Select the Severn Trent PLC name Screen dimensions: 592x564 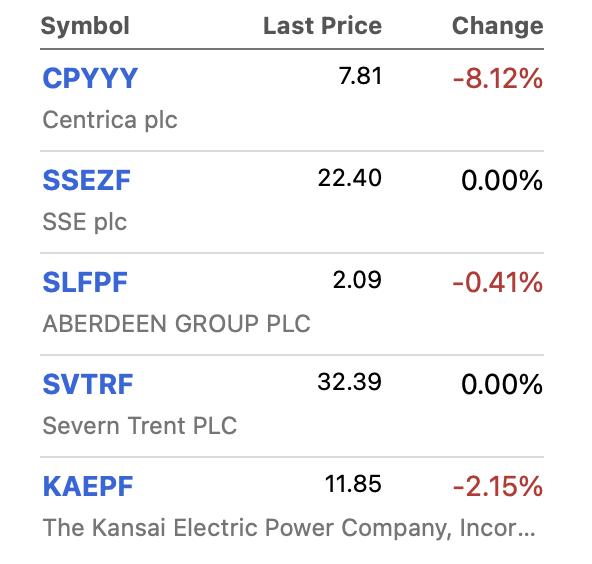point(140,425)
